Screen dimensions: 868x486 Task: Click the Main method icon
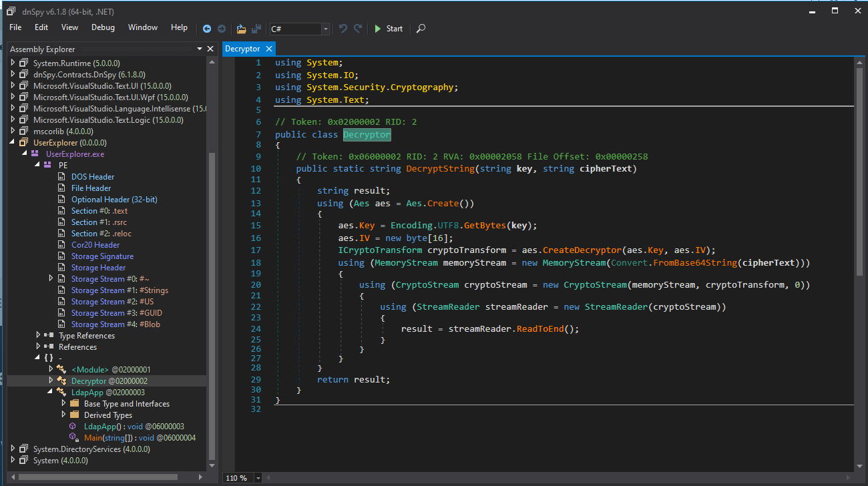(73, 437)
